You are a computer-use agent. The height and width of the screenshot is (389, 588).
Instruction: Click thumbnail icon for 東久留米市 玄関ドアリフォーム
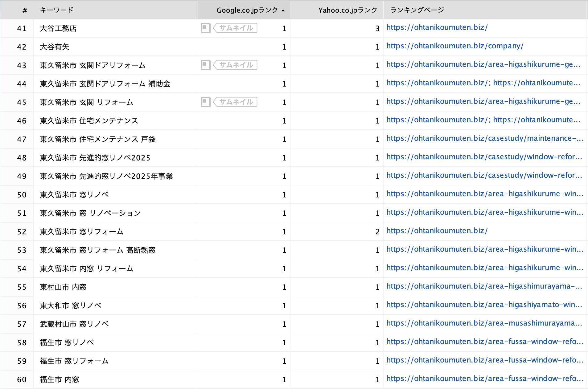[205, 65]
